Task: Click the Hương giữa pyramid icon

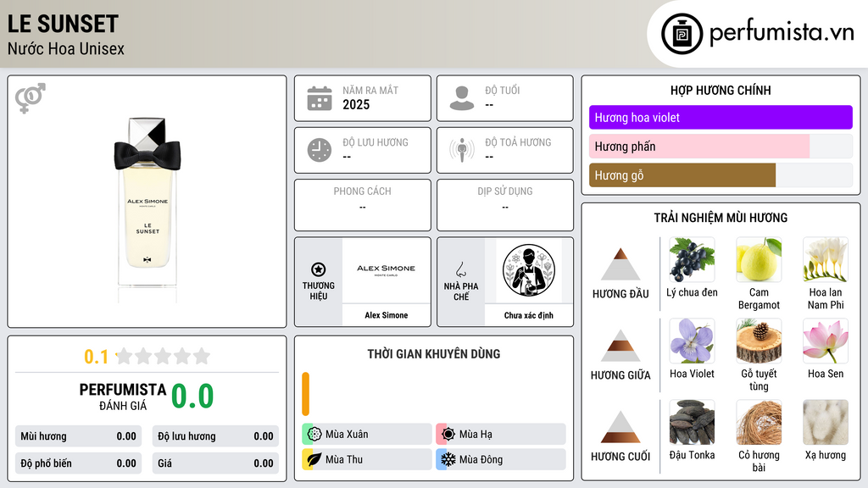Action: point(620,346)
